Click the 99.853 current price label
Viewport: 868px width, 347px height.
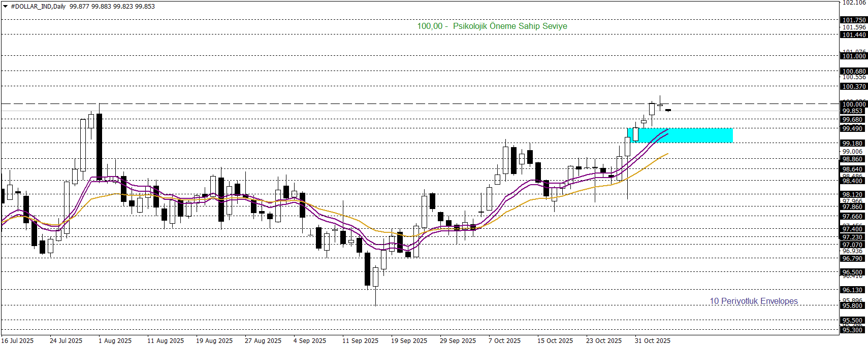click(x=853, y=111)
